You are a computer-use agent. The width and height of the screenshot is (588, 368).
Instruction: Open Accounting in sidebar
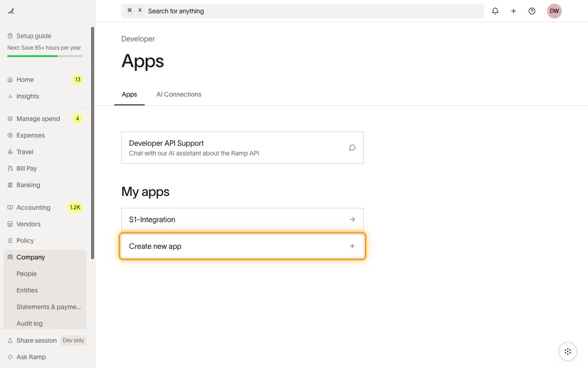pos(45,207)
